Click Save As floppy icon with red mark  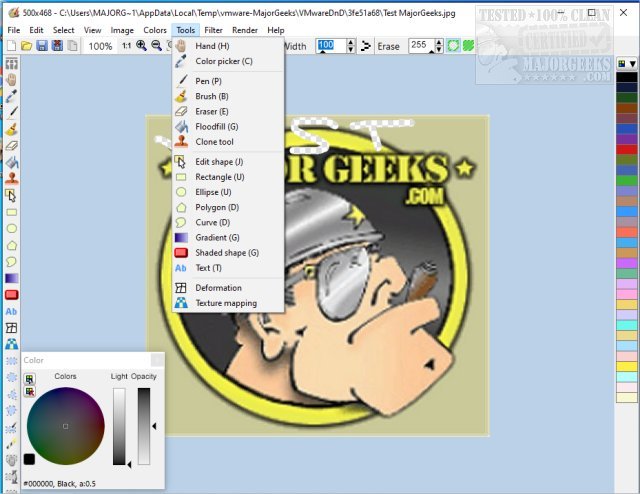point(57,46)
